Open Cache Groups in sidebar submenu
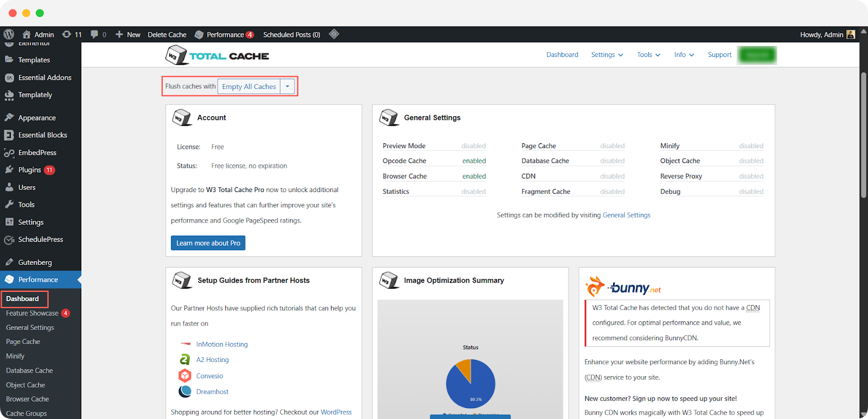 click(x=26, y=414)
